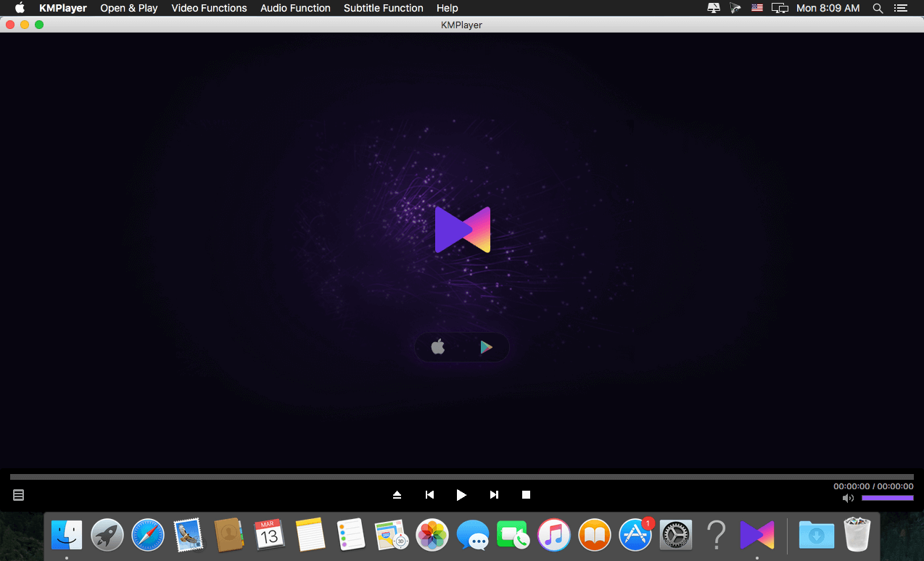This screenshot has height=561, width=924.
Task: Open Calendar showing MAR 13
Action: (270, 536)
